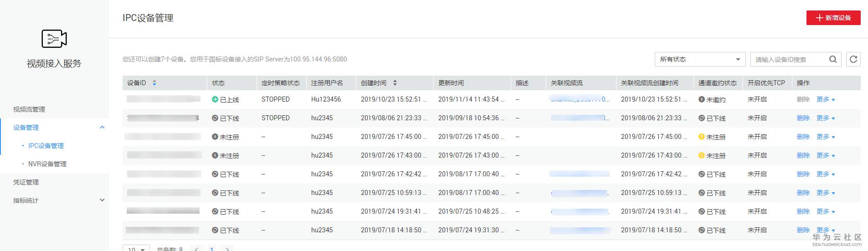Open the linked video stream in first row

pos(579,99)
